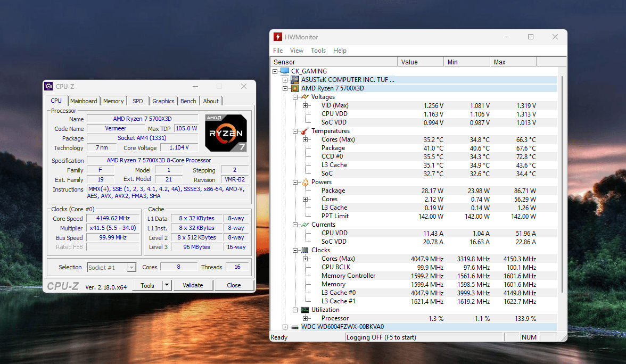626x364 pixels.
Task: Click the Tools button in CPU-Z
Action: [x=147, y=285]
